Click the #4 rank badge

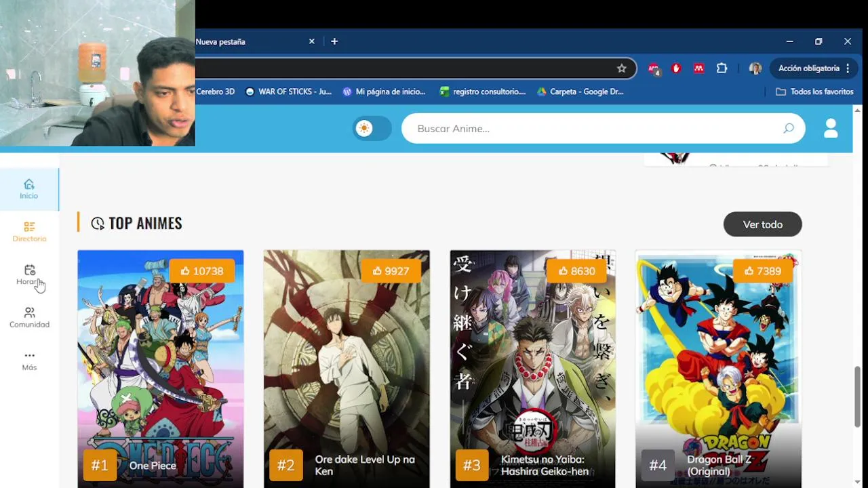coord(658,466)
